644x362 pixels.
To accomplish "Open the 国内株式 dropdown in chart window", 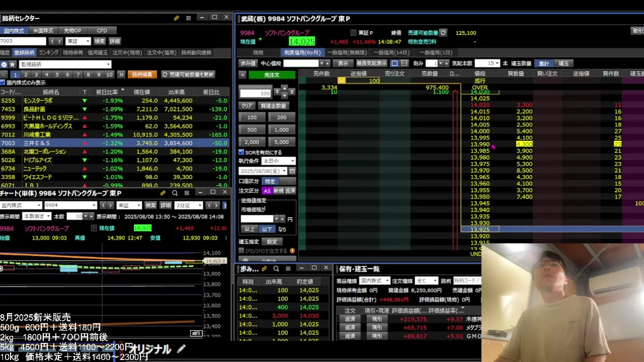I will point(21,205).
